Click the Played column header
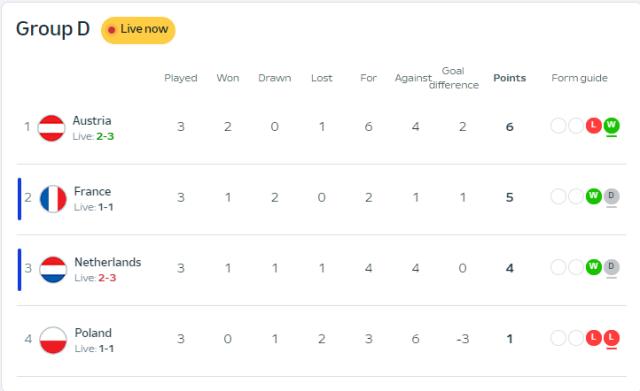640x391 pixels. coord(181,78)
